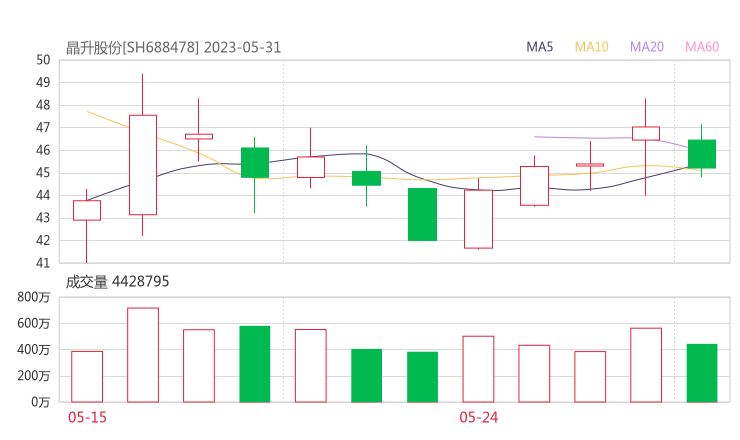Screen dimensions: 740x440
Task: Click the 05-24 date axis label
Action: (478, 417)
